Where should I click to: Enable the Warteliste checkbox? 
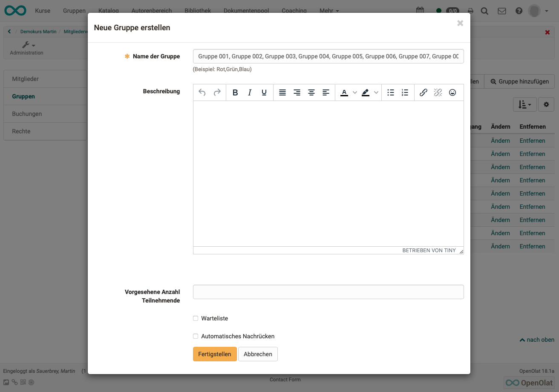(196, 318)
